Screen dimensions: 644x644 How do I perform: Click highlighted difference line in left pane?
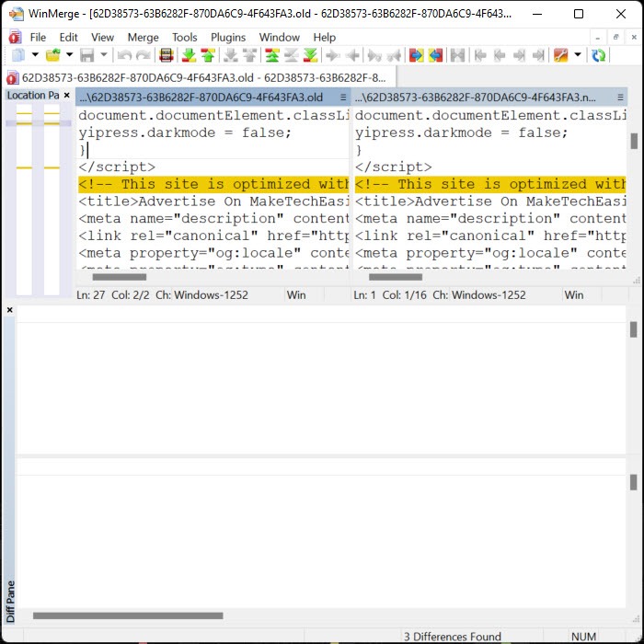pos(213,184)
